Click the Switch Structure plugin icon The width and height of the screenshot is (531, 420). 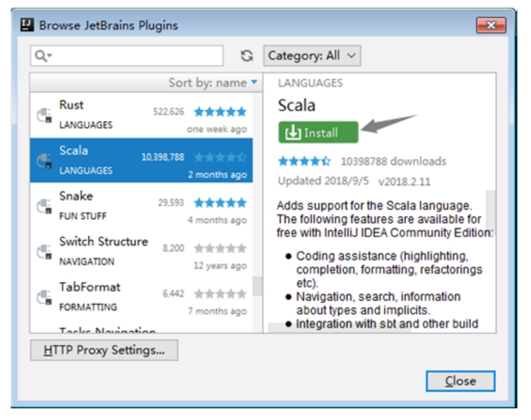44,251
